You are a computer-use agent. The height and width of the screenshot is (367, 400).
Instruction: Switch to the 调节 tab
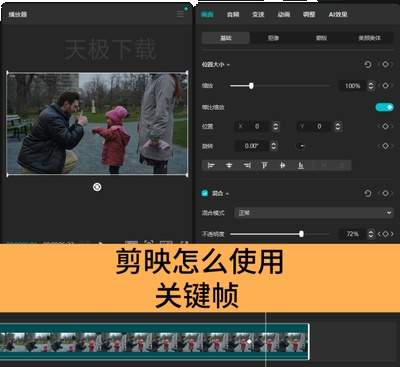[309, 14]
